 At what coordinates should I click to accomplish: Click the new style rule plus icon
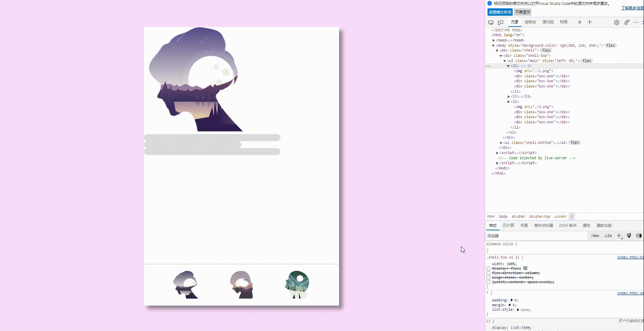click(x=619, y=236)
